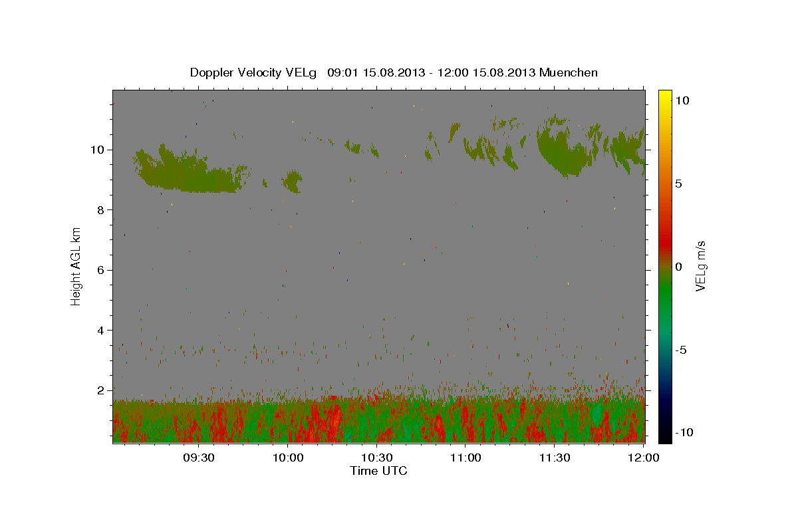Screen dimensions: 798x532
Task: Click the colorbar top value 10
Action: (682, 100)
